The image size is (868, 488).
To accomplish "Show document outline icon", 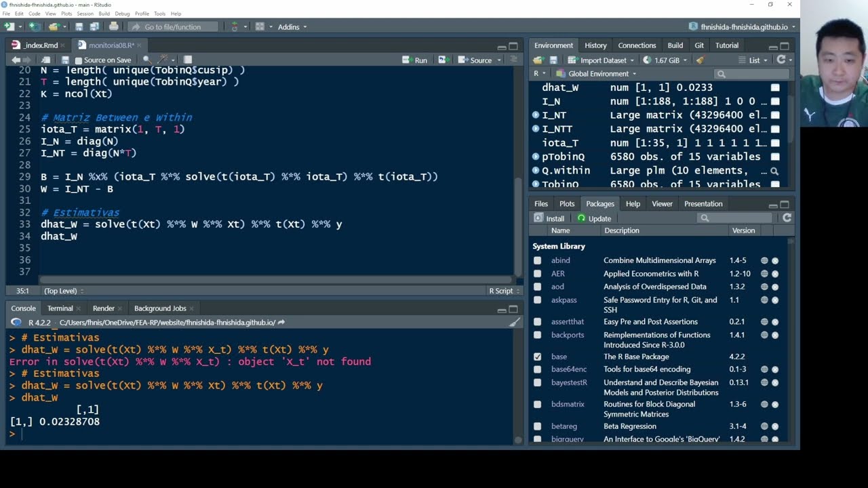I will [x=513, y=60].
